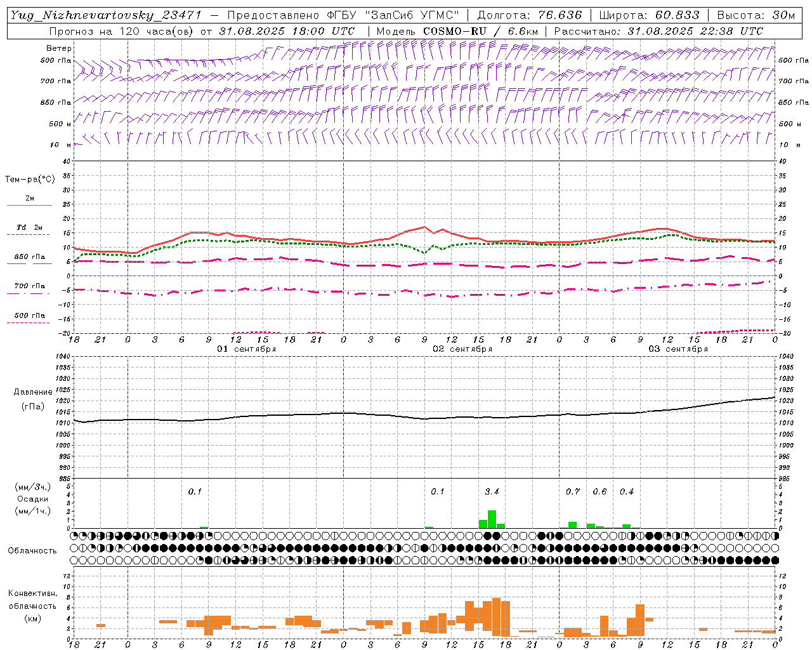Select the 01 сентября date label

(247, 349)
